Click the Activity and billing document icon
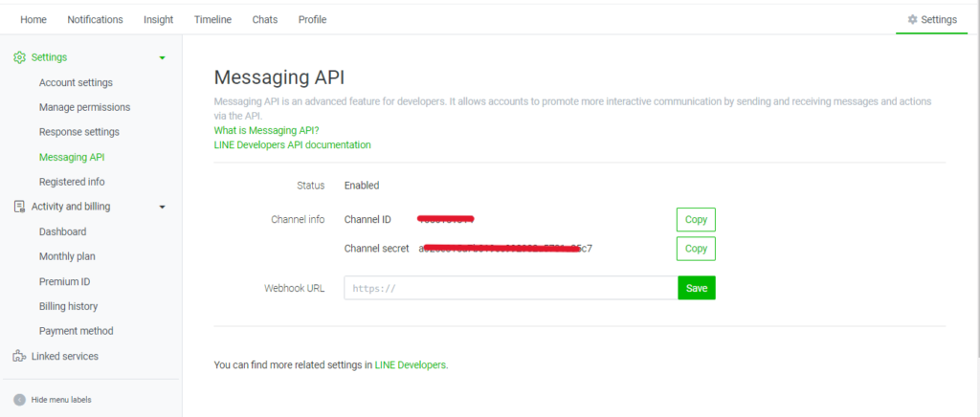The image size is (980, 417). click(x=19, y=207)
